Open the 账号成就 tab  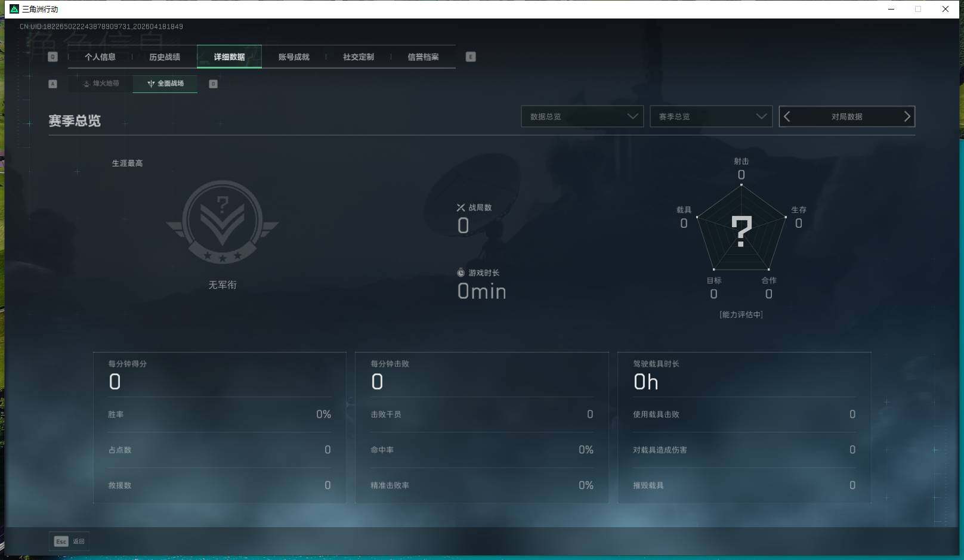[x=293, y=57]
